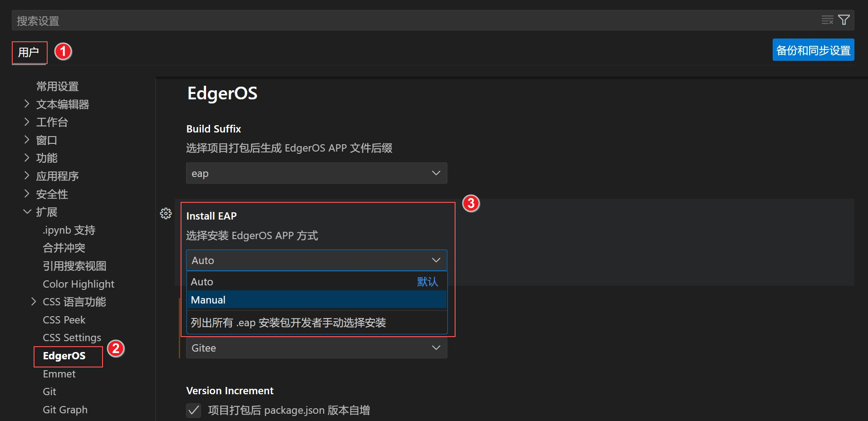This screenshot has height=421, width=868.
Task: Open Git Graph extension settings
Action: [65, 409]
